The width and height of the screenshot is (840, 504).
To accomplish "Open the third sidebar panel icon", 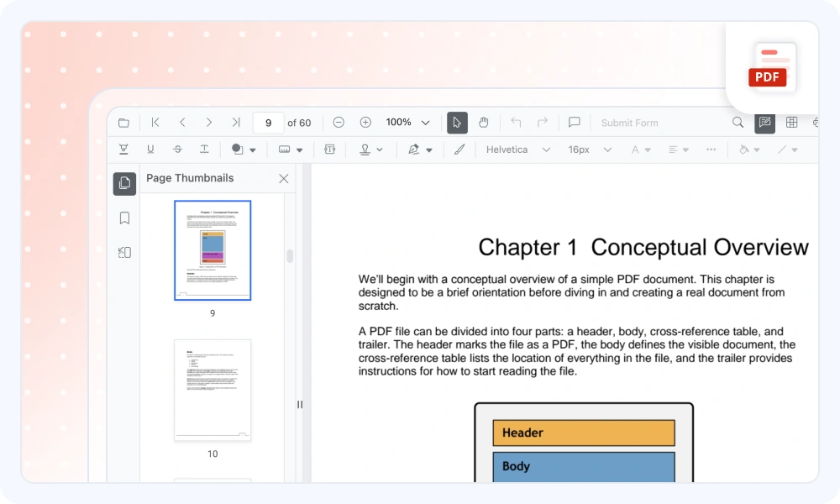I will point(124,252).
